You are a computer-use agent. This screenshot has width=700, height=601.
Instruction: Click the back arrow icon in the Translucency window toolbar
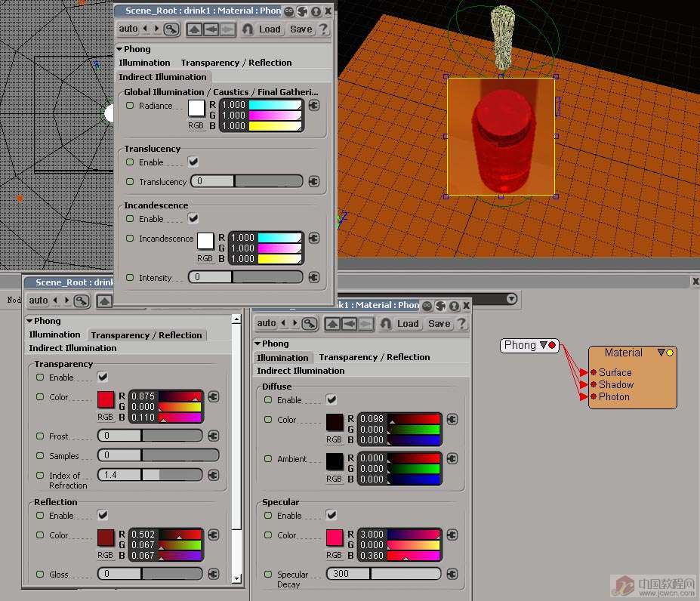point(211,29)
